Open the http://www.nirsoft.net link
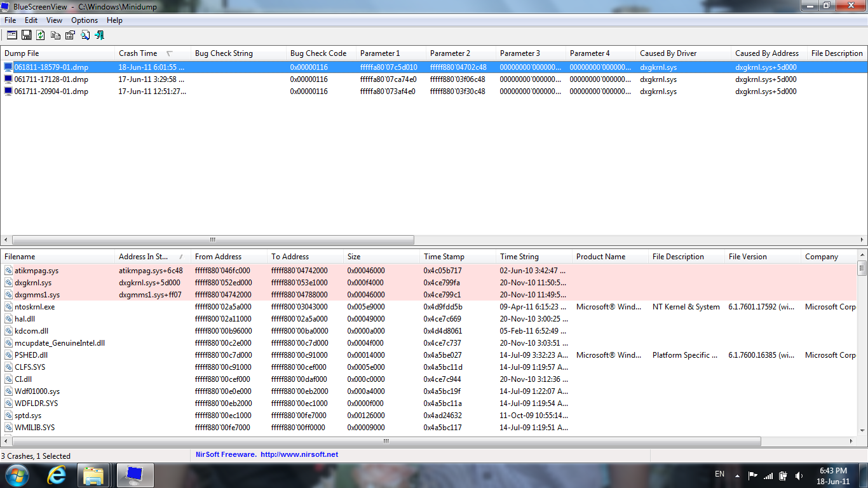 pyautogui.click(x=299, y=454)
